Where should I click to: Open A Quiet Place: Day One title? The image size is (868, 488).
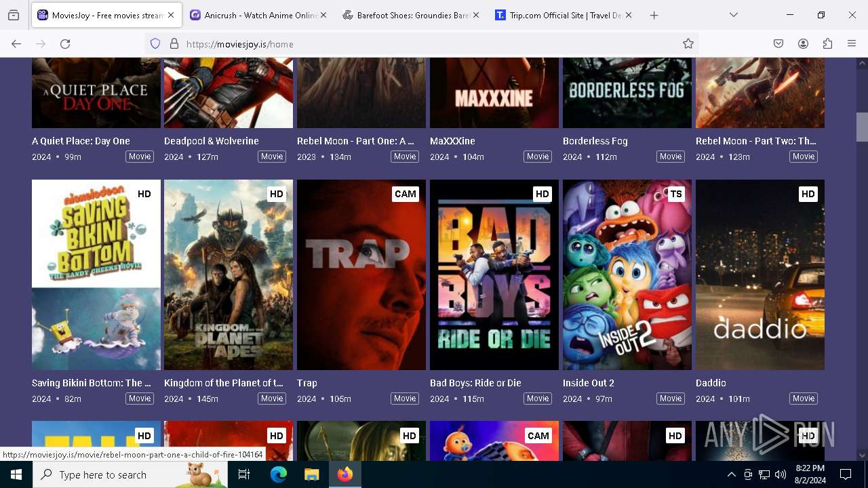coord(81,141)
